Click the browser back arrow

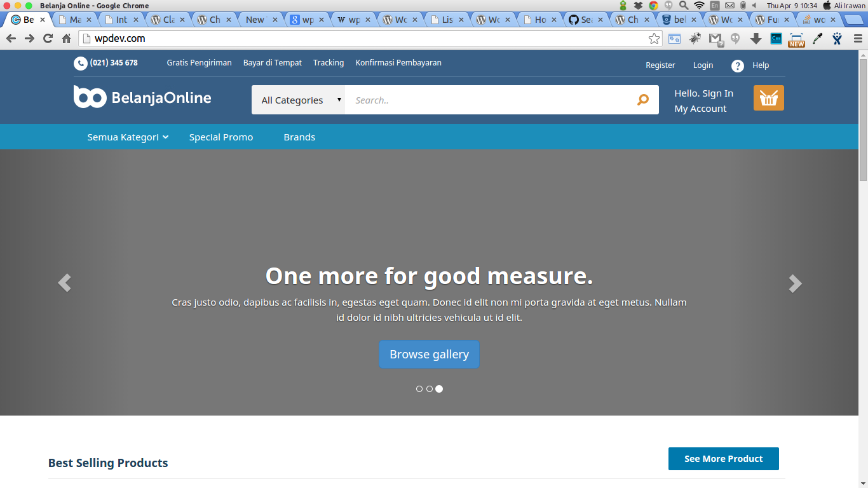11,39
